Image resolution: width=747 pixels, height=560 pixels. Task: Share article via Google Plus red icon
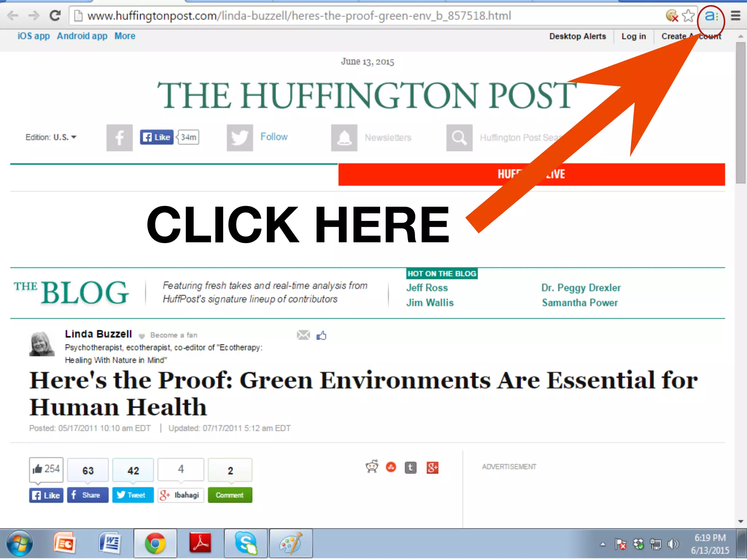pos(432,467)
